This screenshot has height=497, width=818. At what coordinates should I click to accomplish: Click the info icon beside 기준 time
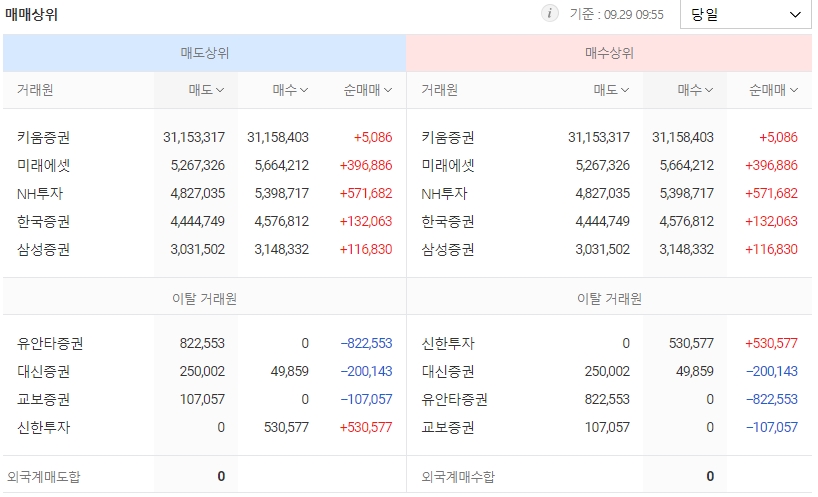(x=549, y=13)
